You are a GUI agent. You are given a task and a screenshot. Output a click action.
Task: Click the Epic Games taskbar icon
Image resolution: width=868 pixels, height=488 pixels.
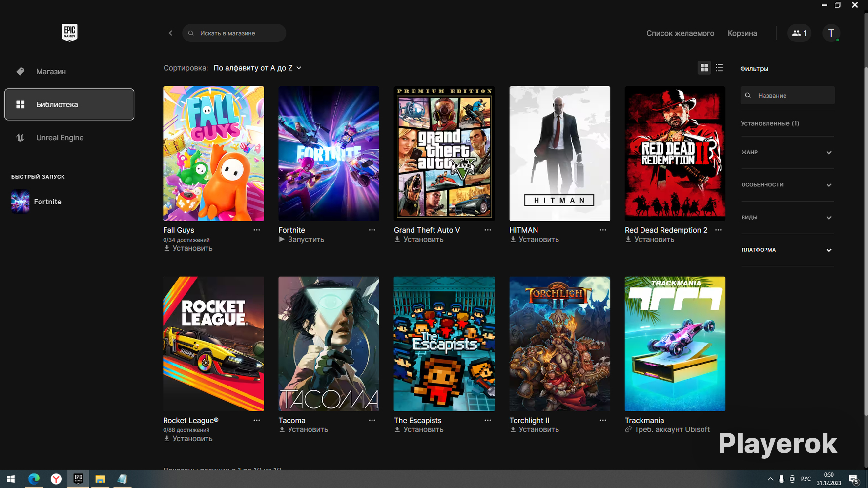[78, 479]
